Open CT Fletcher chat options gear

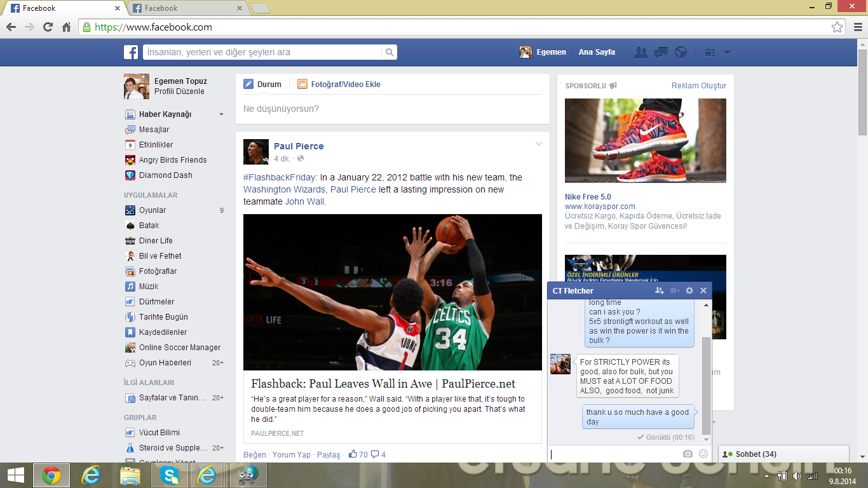coord(689,290)
